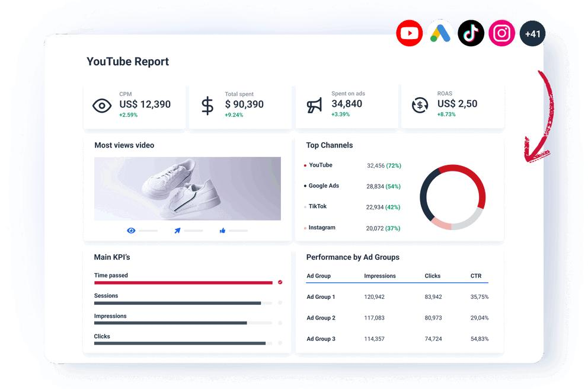Click the thumbs-up likes icon under video
This screenshot has width=588, height=389.
tap(222, 230)
